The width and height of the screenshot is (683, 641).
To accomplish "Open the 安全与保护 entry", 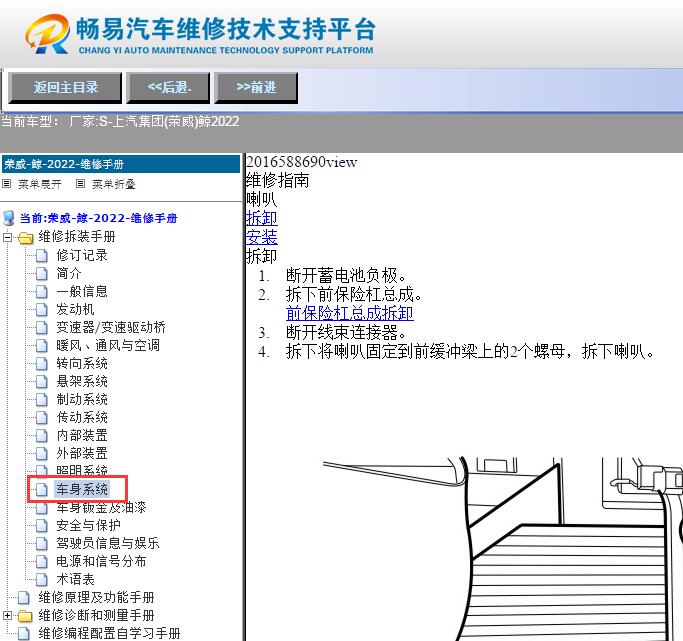I will (x=88, y=525).
